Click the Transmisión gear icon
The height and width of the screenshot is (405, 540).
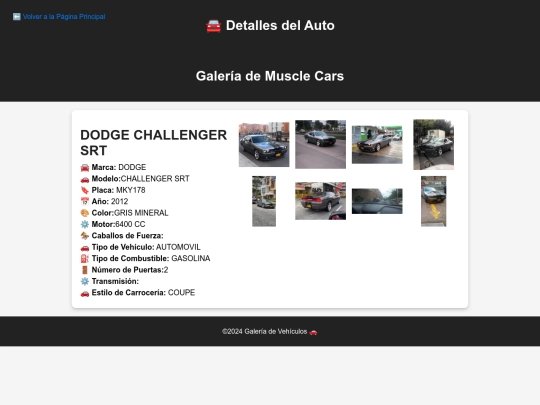tap(85, 281)
